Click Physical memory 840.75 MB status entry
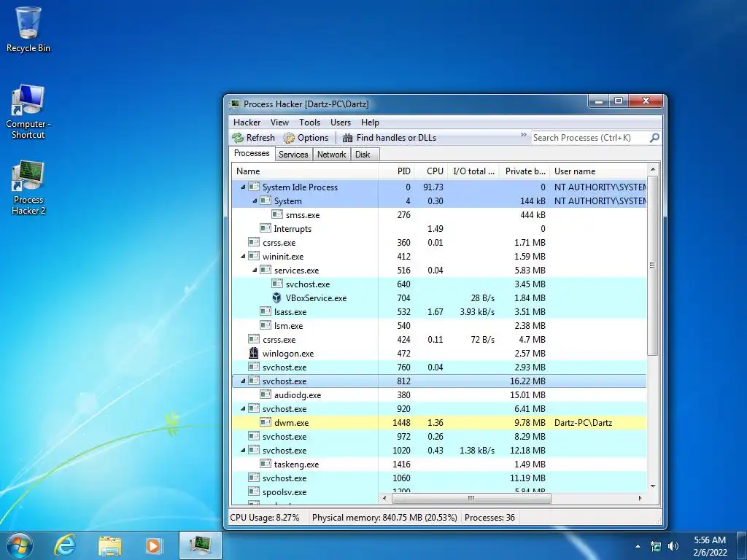Screen dimensions: 747x560 pos(384,518)
